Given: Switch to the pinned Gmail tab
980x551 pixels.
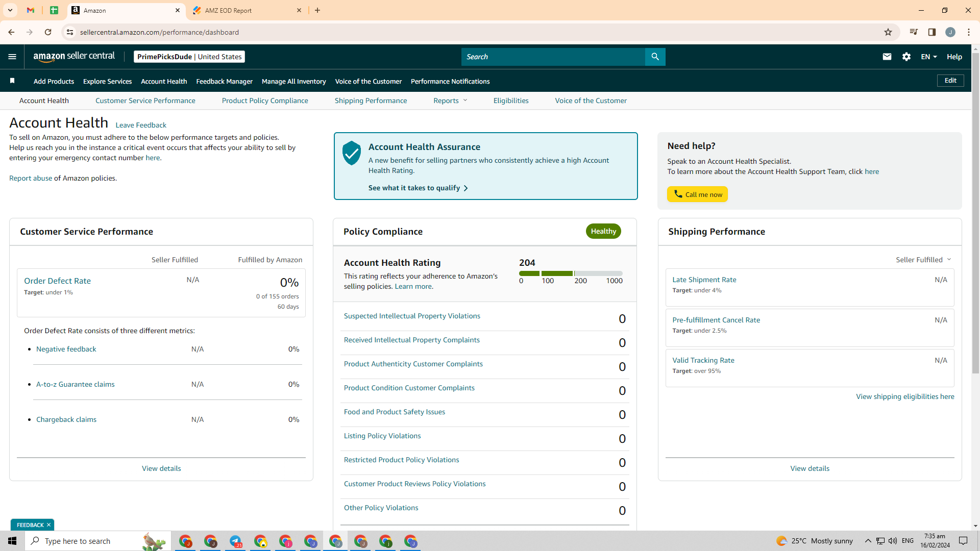Looking at the screenshot, I should tap(31, 10).
